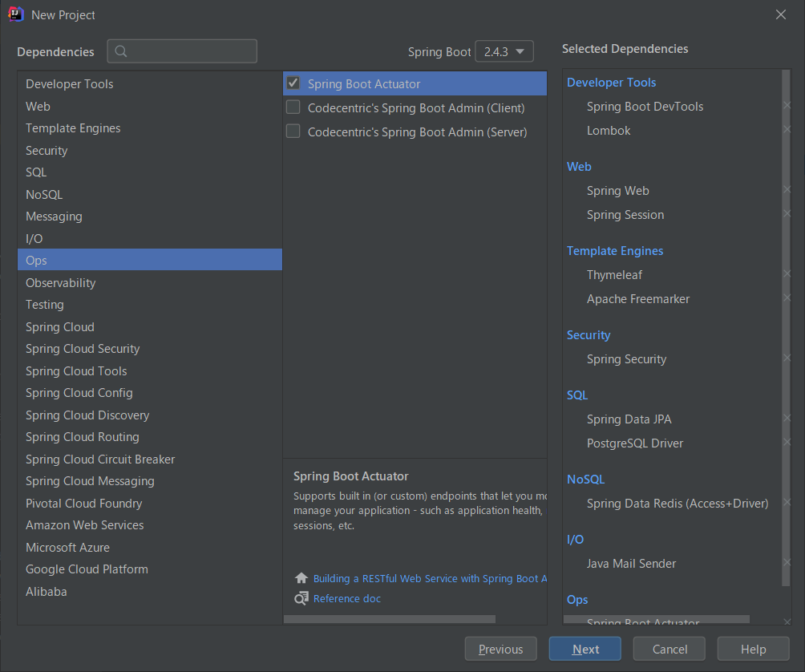Select the Pivotal Cloud Foundry category
Viewport: 805px width, 672px height.
[x=150, y=504]
